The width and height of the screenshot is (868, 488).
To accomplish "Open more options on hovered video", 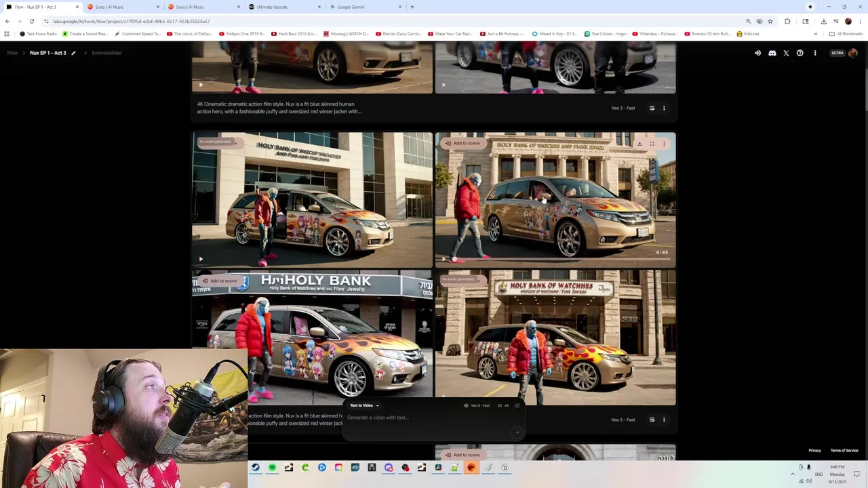I will coord(664,143).
